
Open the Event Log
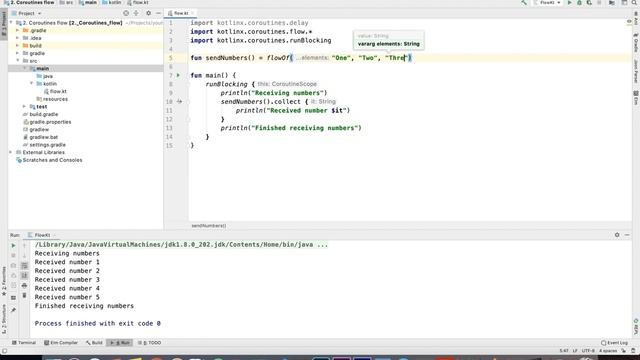[x=614, y=343]
